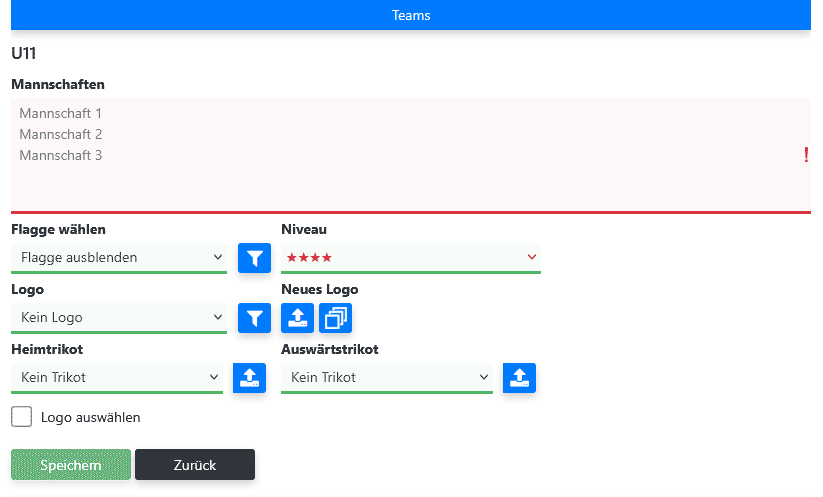Click the filter icon next to Logo dropdown
Viewport: 823px width, 497px height.
(254, 318)
